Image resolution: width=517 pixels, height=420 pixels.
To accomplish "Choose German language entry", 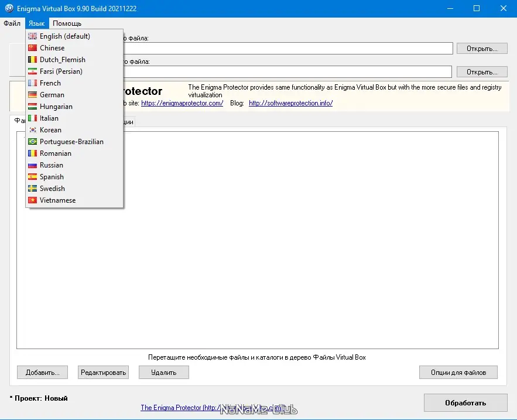I will coord(74,95).
